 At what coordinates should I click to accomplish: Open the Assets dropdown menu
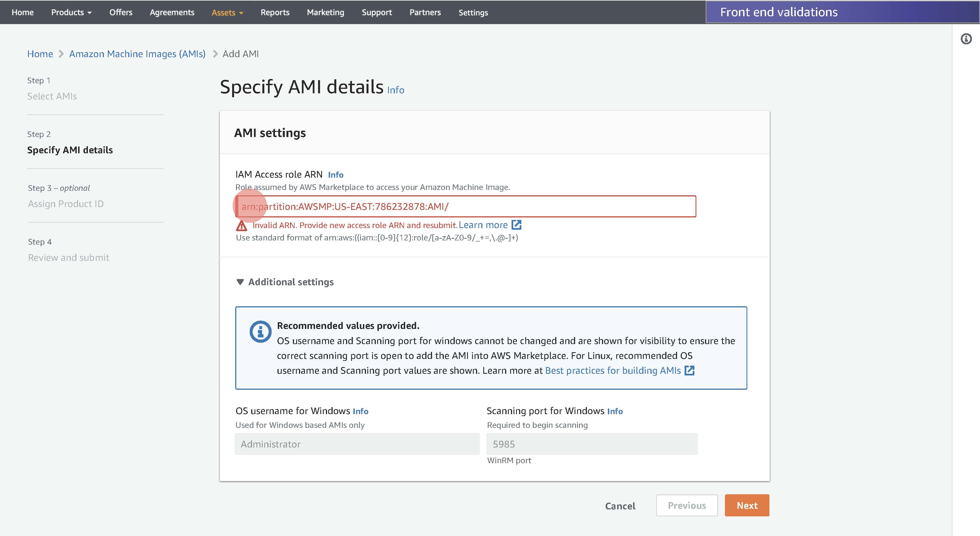coord(227,12)
